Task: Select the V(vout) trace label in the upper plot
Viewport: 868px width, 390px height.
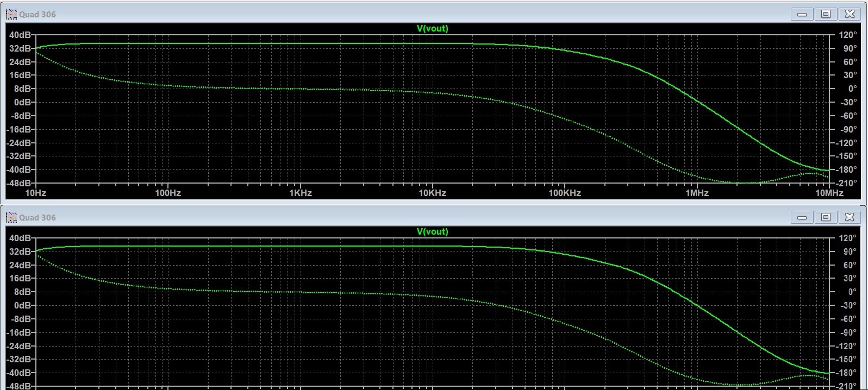Action: pos(432,28)
